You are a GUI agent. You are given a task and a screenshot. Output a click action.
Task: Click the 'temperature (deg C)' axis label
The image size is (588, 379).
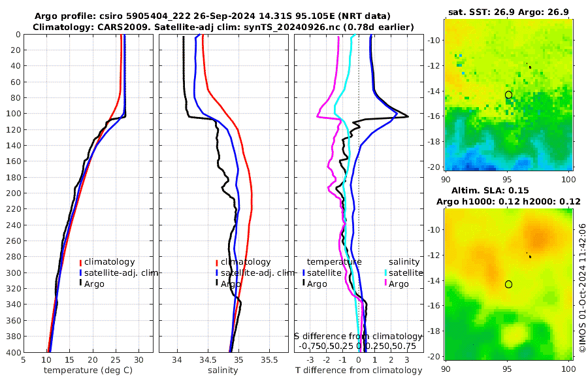[x=88, y=371]
